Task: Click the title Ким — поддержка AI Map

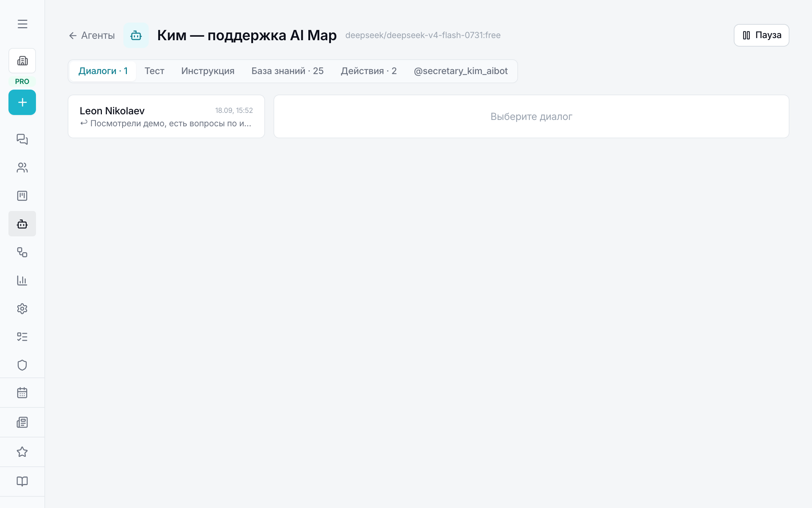Action: [247, 35]
